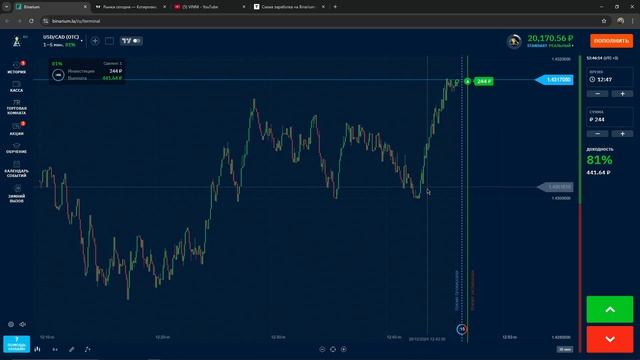Open the Обучение education section
The image size is (640, 360).
coord(17,148)
